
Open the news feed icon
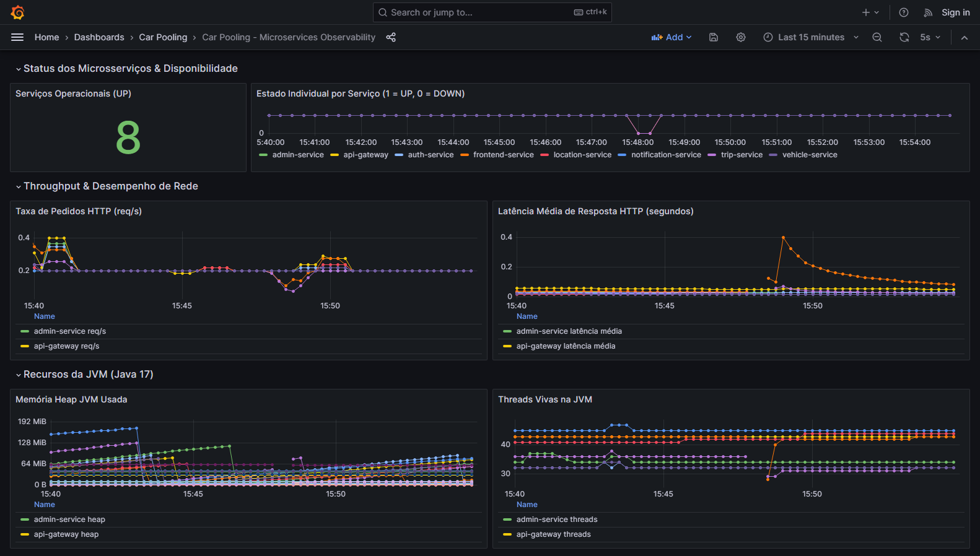(928, 12)
